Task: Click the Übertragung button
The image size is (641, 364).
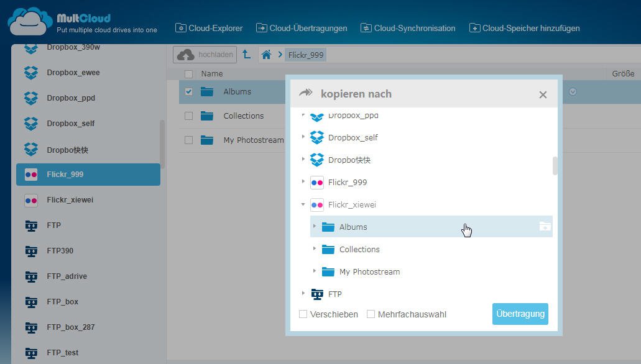Action: 520,314
